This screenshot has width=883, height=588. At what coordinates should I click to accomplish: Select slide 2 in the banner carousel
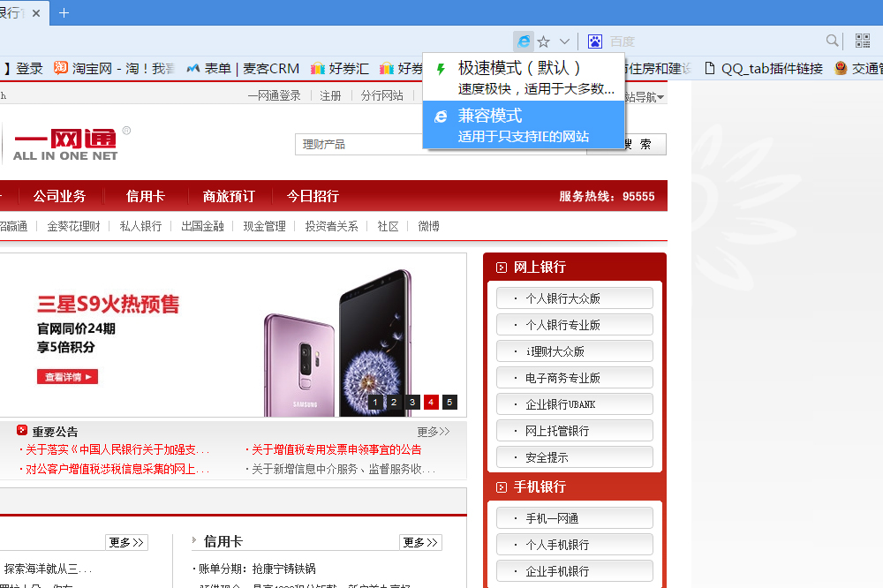393,402
